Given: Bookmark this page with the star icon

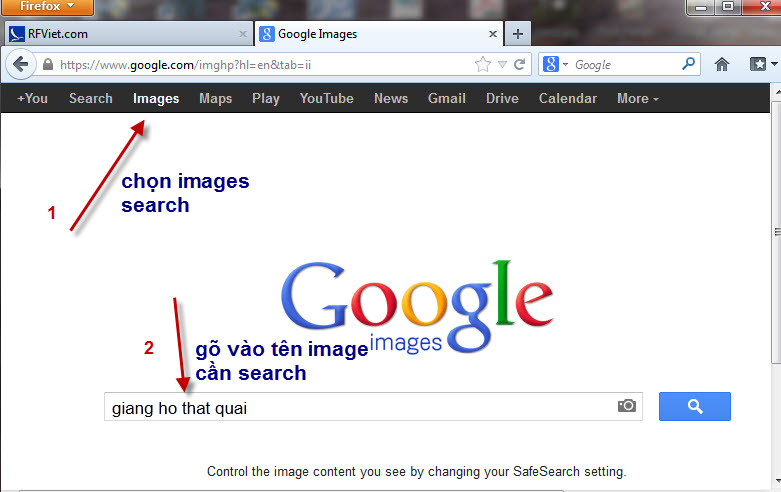Looking at the screenshot, I should 483,64.
